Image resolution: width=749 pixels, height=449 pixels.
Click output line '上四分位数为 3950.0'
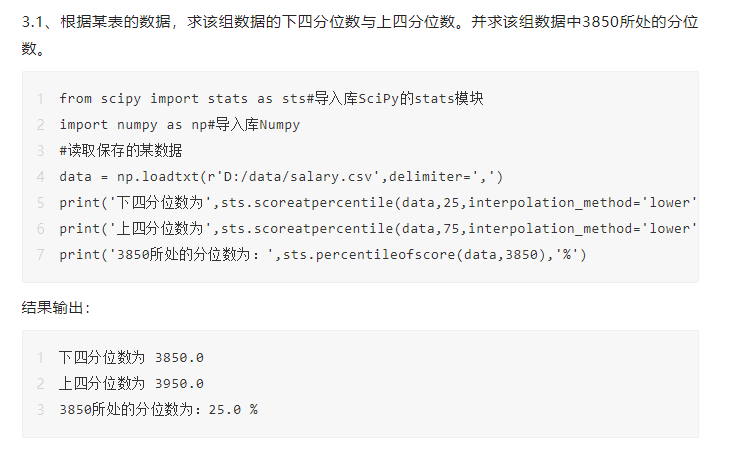(x=131, y=383)
